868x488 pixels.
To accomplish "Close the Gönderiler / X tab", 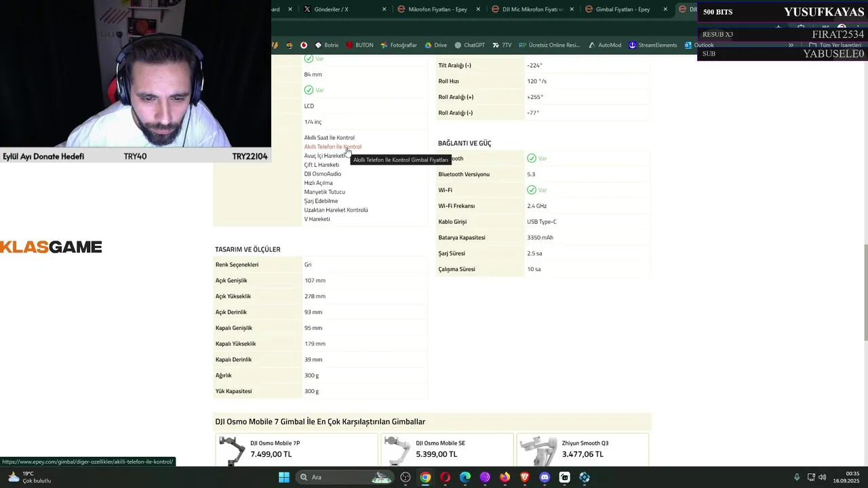I will click(x=384, y=9).
